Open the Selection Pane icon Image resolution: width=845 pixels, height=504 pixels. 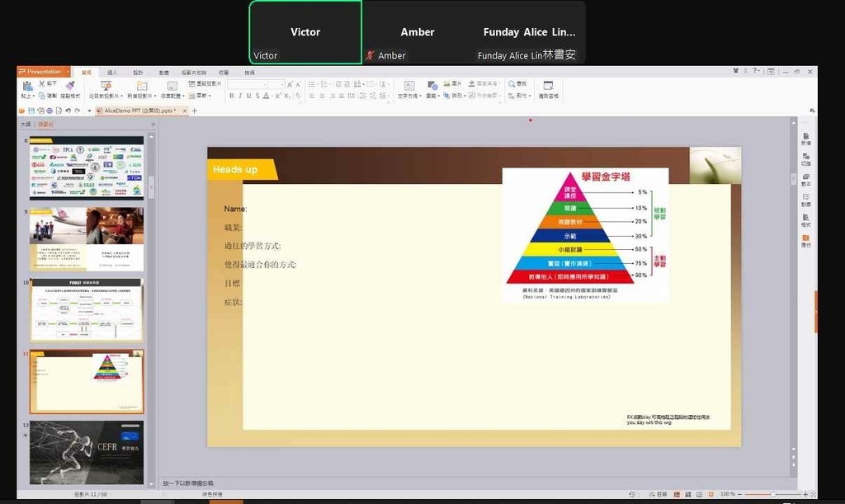click(548, 86)
